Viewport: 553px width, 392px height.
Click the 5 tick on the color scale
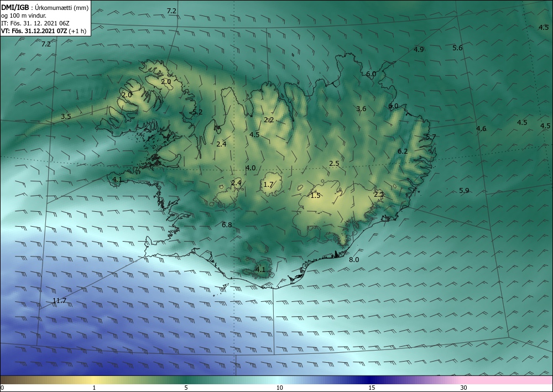click(x=186, y=388)
